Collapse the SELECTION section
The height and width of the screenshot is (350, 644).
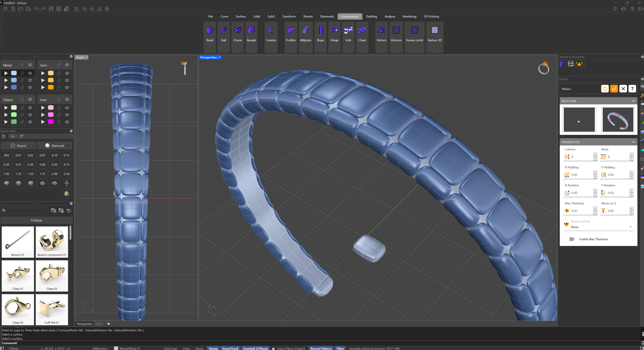click(x=634, y=101)
